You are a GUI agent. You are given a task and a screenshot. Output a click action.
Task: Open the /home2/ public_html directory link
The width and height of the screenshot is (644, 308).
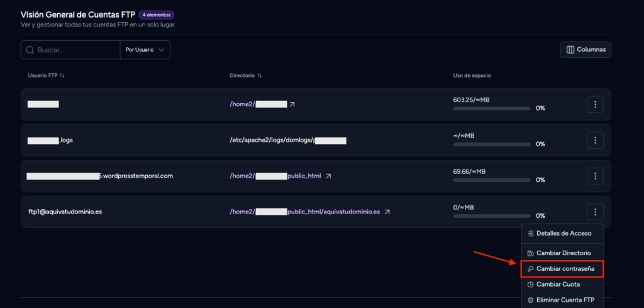point(275,176)
